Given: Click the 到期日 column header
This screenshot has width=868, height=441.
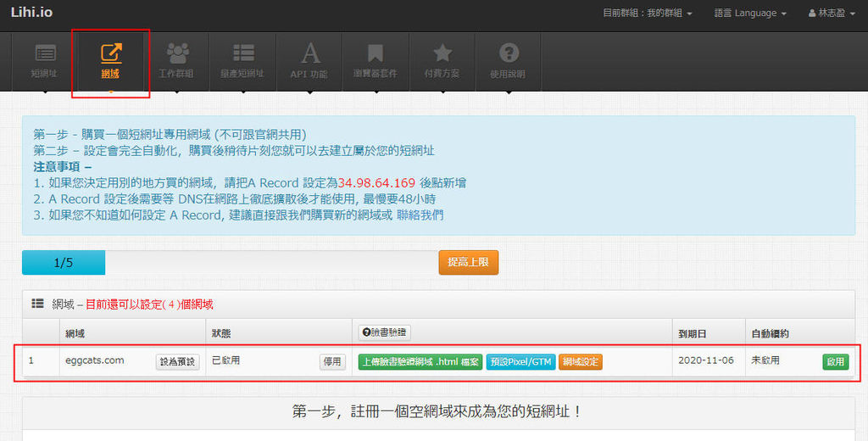Looking at the screenshot, I should 692,333.
